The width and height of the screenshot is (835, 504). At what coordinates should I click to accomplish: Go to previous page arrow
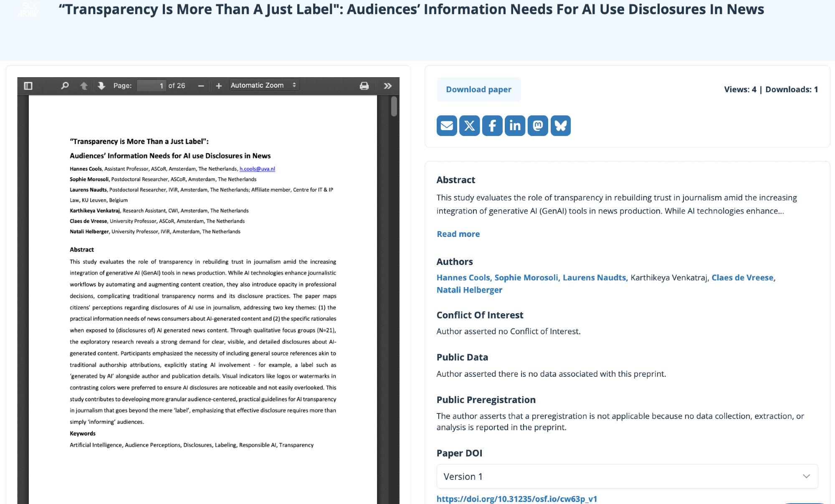pyautogui.click(x=83, y=86)
